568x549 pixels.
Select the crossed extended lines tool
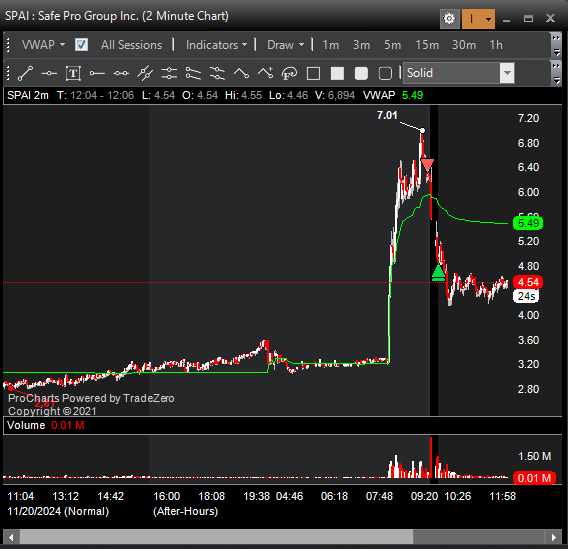click(145, 73)
